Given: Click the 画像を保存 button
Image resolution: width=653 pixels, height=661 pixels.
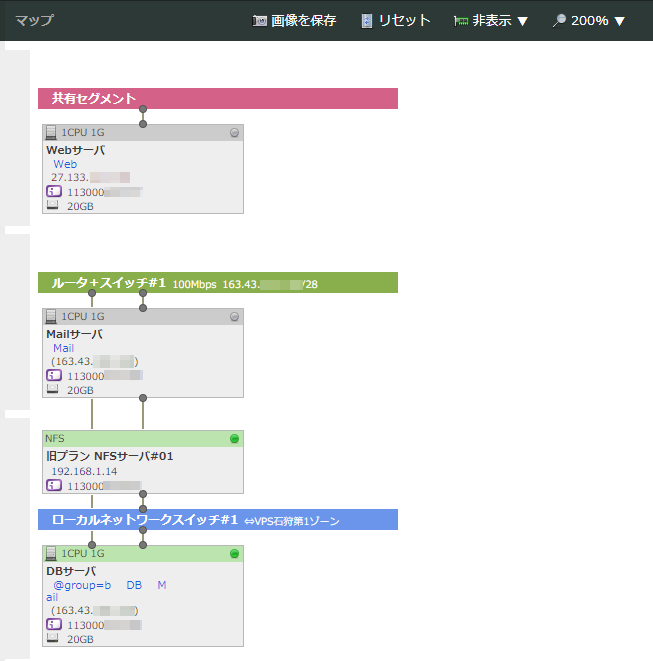Looking at the screenshot, I should 303,21.
